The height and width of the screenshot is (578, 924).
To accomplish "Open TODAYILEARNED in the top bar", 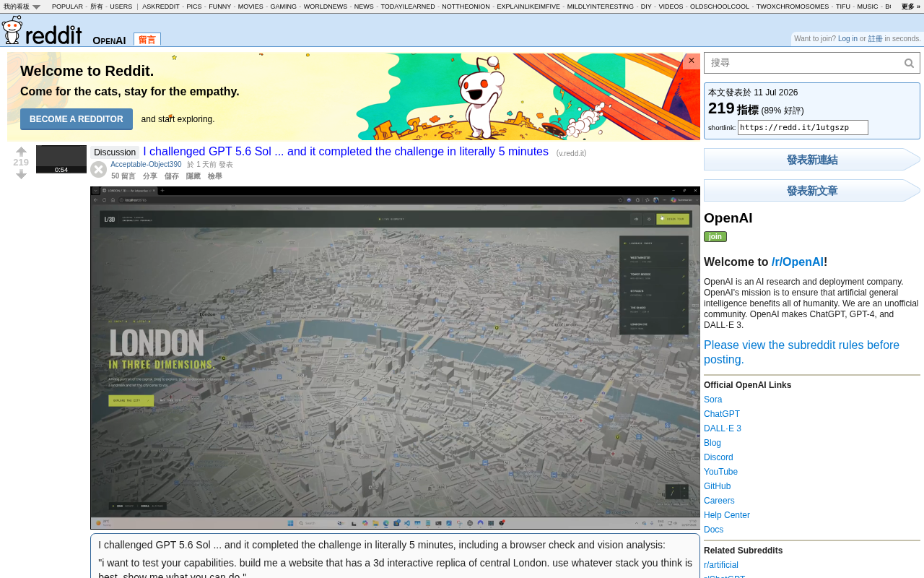I will (x=408, y=7).
